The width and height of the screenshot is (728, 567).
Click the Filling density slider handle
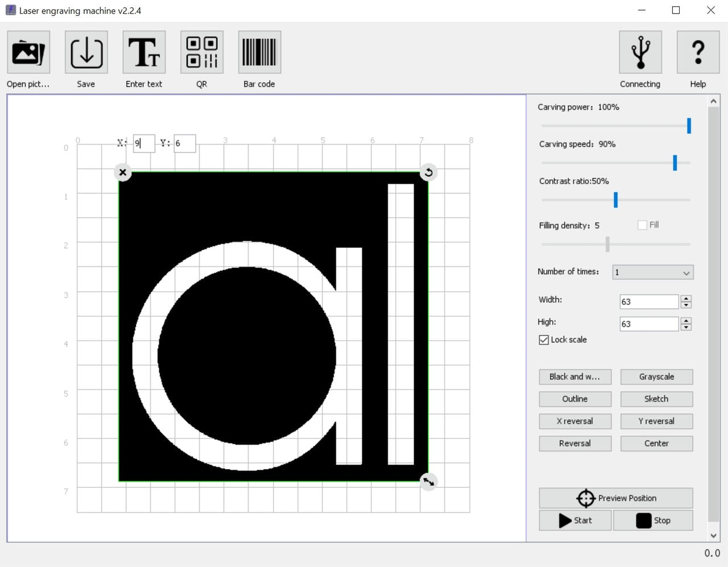coord(607,244)
